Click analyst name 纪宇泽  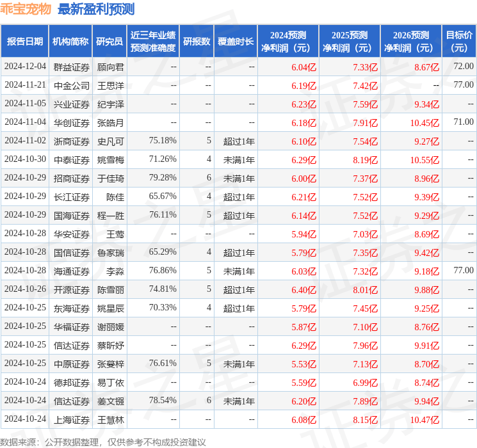pos(111,104)
